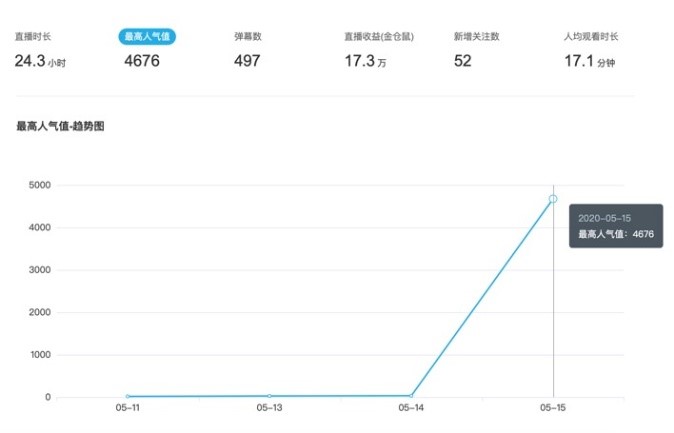Click the 最高人气值-趋势图 chart title
674x433 pixels.
click(x=61, y=127)
